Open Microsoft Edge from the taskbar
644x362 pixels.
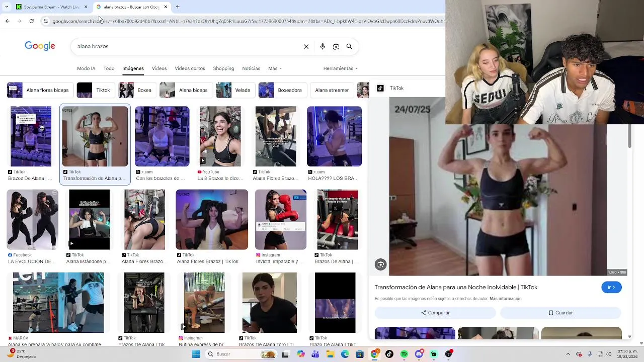345,354
